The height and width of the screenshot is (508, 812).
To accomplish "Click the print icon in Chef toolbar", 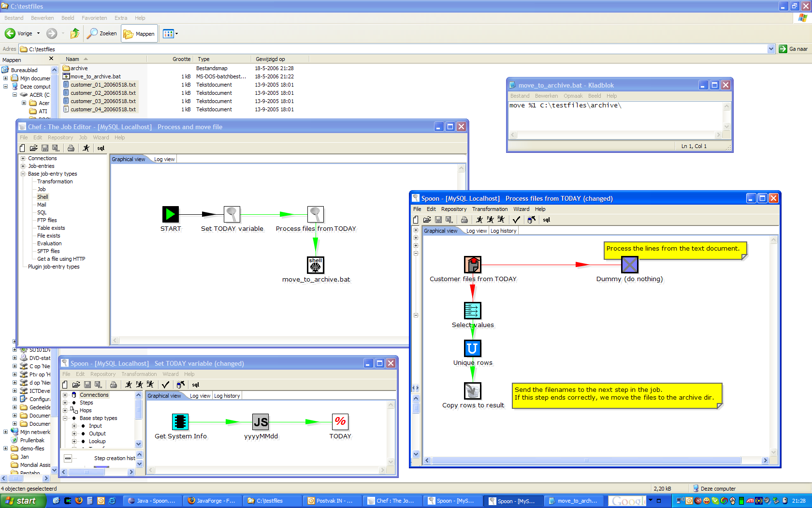I will coord(71,148).
